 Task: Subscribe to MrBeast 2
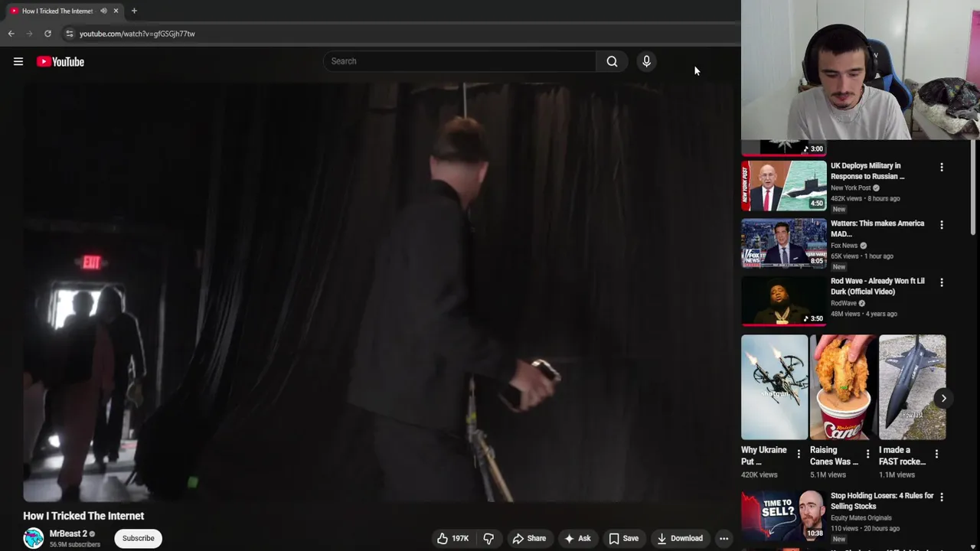pos(139,538)
